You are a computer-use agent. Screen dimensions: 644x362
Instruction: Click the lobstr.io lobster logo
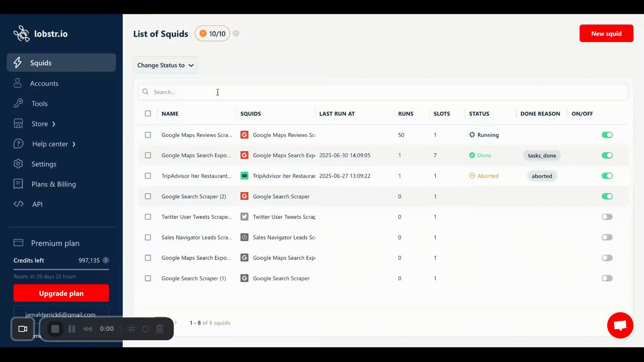point(21,34)
